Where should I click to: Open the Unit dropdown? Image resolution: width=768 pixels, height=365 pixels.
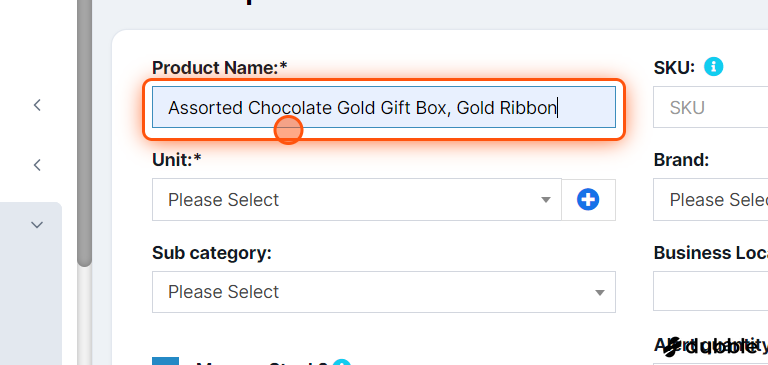[357, 199]
